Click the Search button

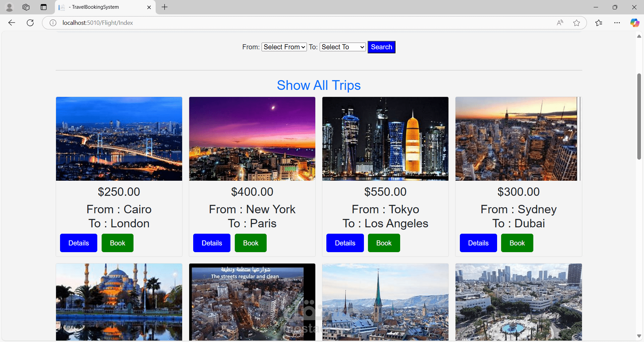pos(381,47)
